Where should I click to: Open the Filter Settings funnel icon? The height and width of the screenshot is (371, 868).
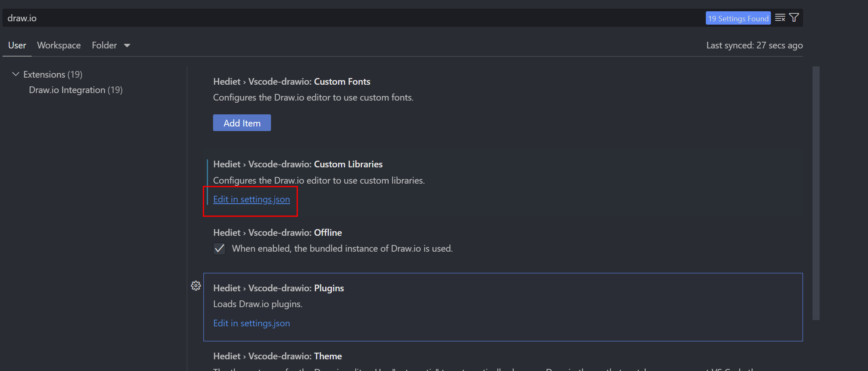794,18
